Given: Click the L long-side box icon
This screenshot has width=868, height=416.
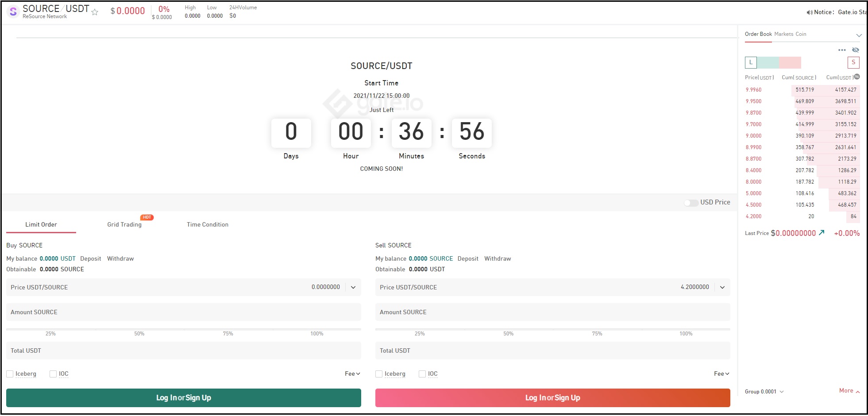Looking at the screenshot, I should (x=751, y=62).
